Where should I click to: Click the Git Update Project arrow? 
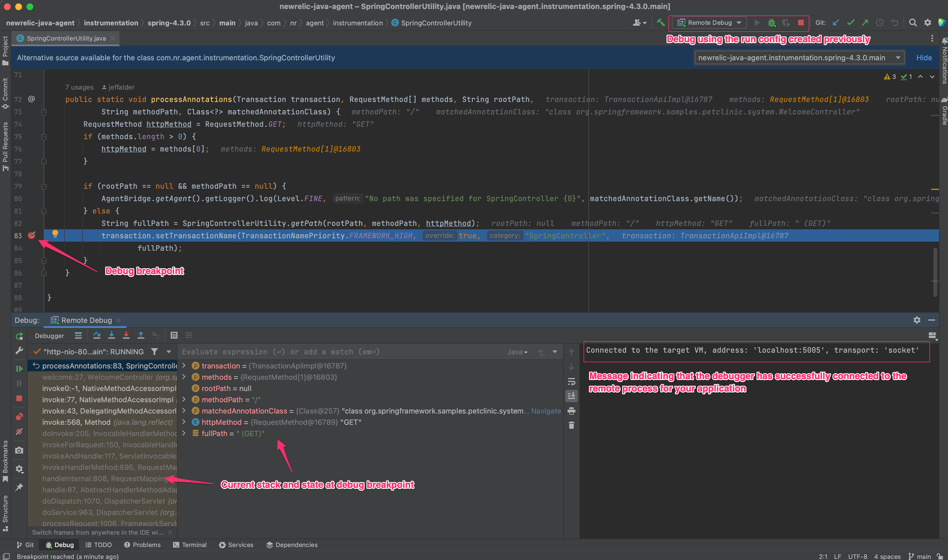836,23
